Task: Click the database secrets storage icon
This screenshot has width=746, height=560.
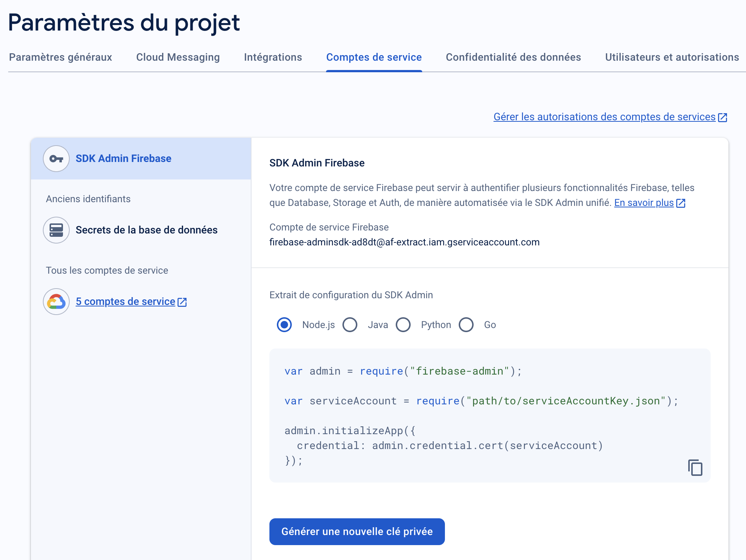Action: click(x=56, y=230)
